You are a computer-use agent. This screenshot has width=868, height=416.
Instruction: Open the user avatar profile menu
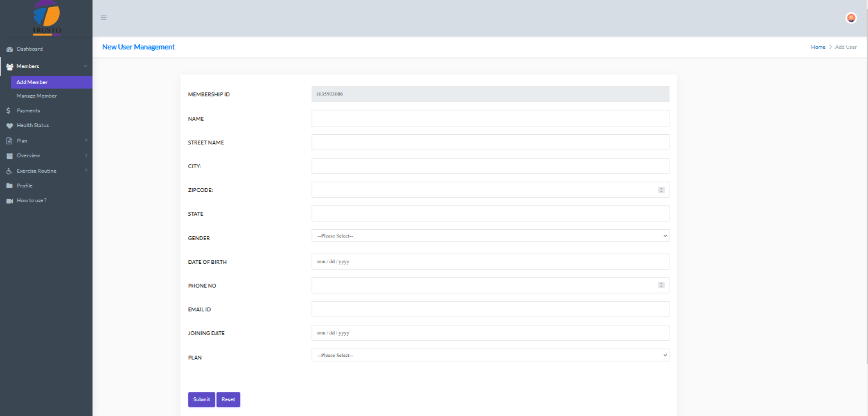point(851,18)
